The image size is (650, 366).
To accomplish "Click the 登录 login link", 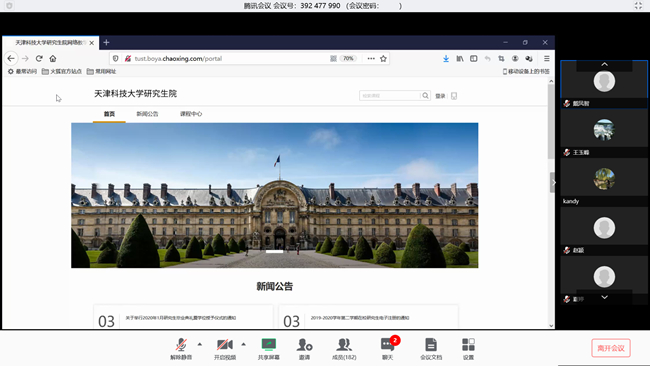I will pos(440,96).
